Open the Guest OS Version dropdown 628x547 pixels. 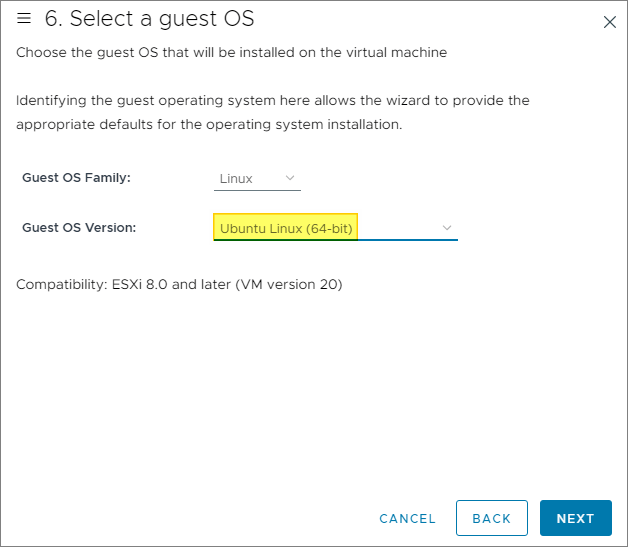pyautogui.click(x=335, y=228)
